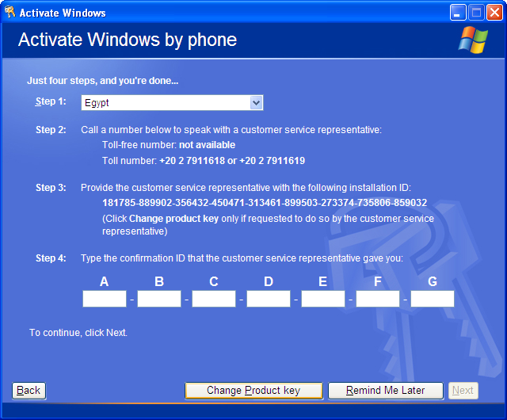Viewport: 507px width, 420px height.
Task: Click the 'Step 3:' label
Action: click(x=51, y=188)
